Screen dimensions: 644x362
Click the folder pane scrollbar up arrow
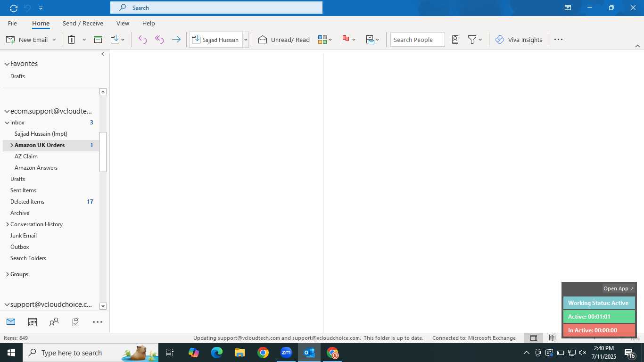click(x=103, y=92)
